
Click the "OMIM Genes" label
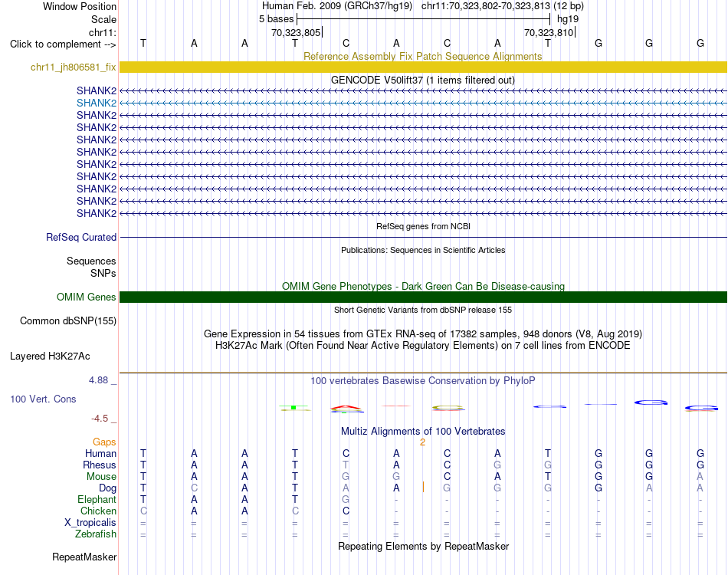[x=86, y=297]
